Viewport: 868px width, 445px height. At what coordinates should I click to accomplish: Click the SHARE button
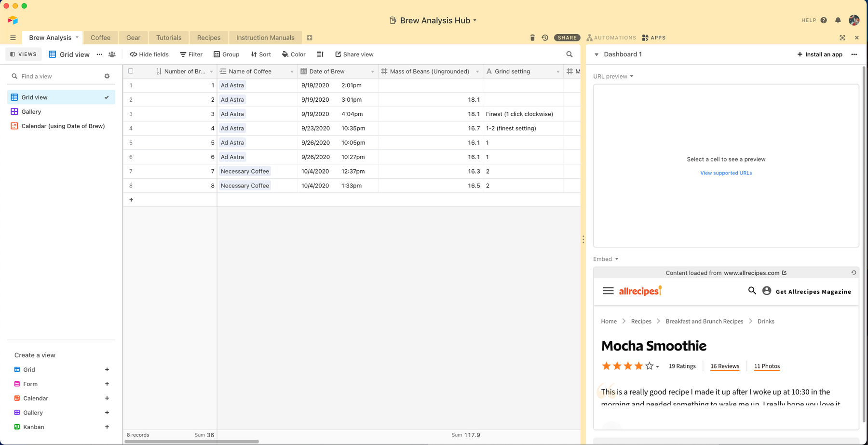point(567,38)
